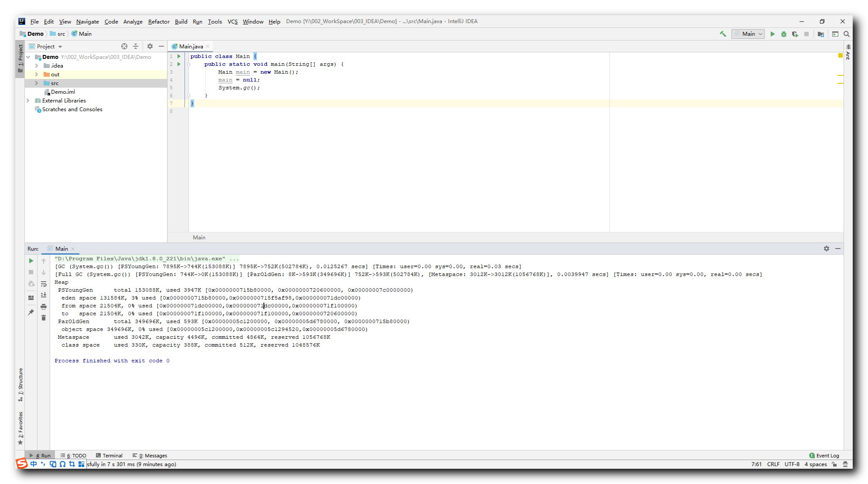The height and width of the screenshot is (484, 868).
Task: Open the Event Log
Action: point(824,456)
